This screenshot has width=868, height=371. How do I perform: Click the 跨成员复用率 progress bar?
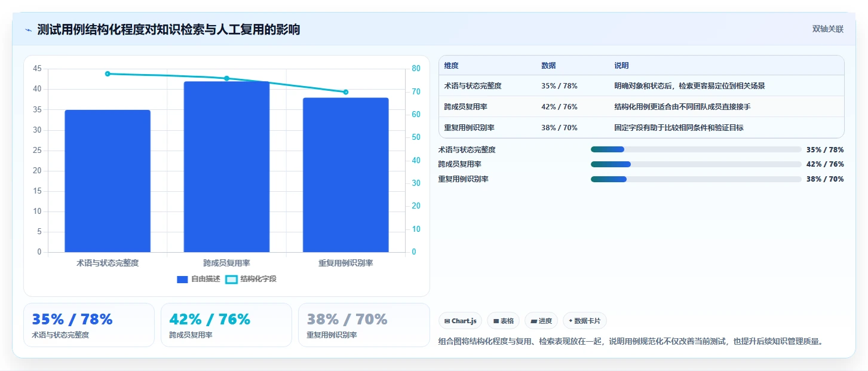coord(696,164)
